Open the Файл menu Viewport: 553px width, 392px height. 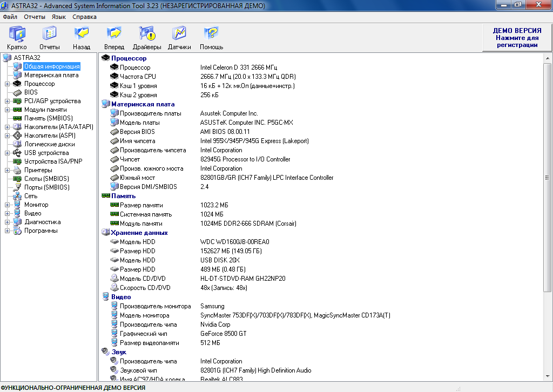tap(10, 17)
